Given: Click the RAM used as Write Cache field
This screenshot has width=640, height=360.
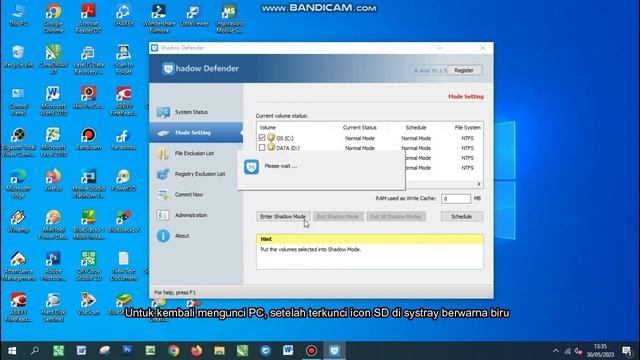Looking at the screenshot, I should (456, 198).
